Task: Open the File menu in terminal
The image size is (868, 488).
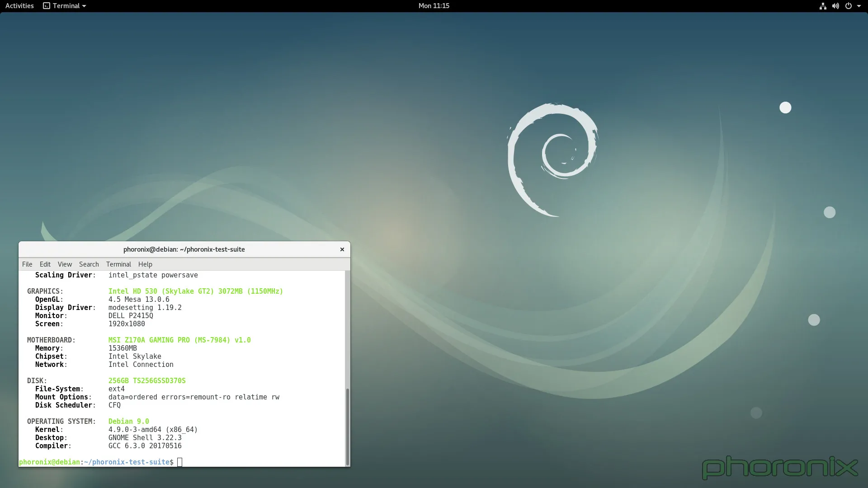Action: click(27, 264)
